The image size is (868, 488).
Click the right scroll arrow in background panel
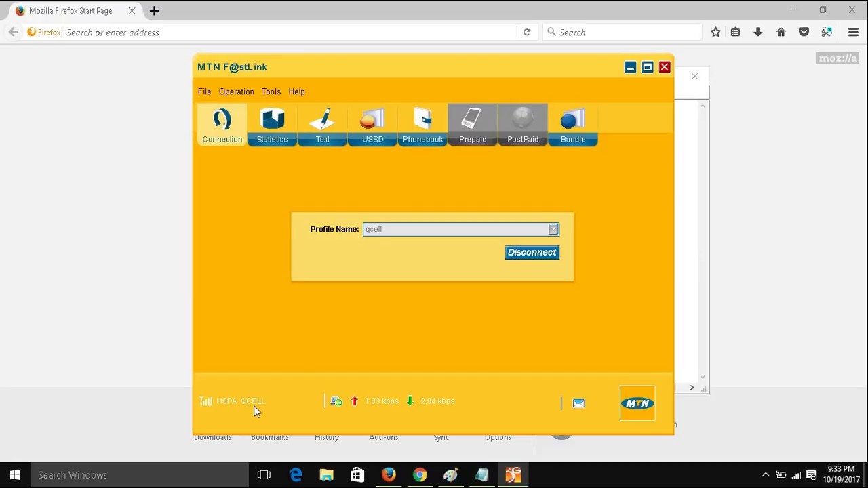[x=692, y=388]
